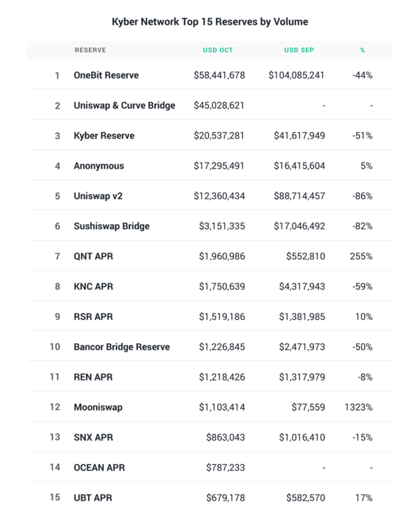Select the Kyber Reserve name
420x531 pixels.
point(104,136)
